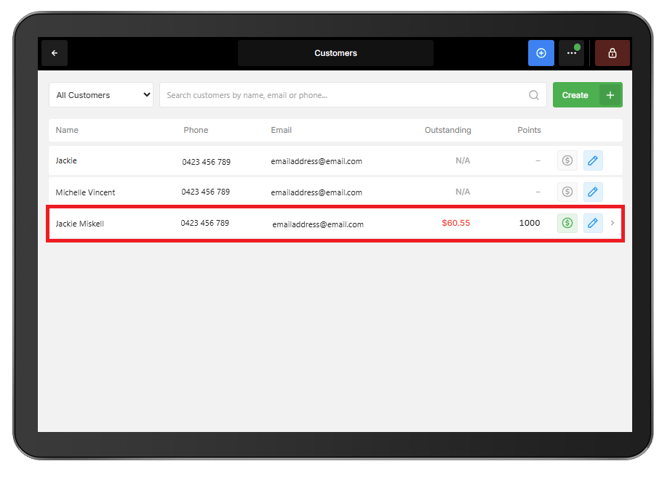Click the Name column header
The height and width of the screenshot is (477, 670).
pos(67,130)
